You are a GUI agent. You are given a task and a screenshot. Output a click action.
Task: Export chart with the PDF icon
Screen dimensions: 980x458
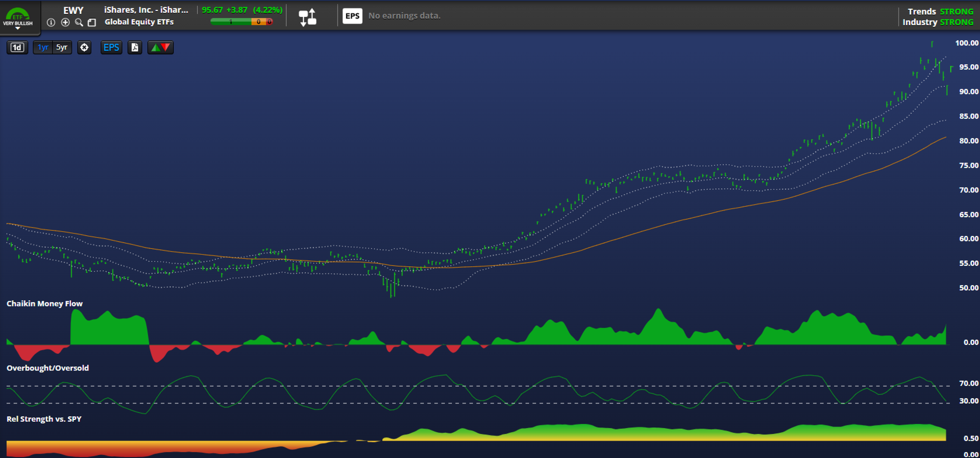click(x=135, y=47)
